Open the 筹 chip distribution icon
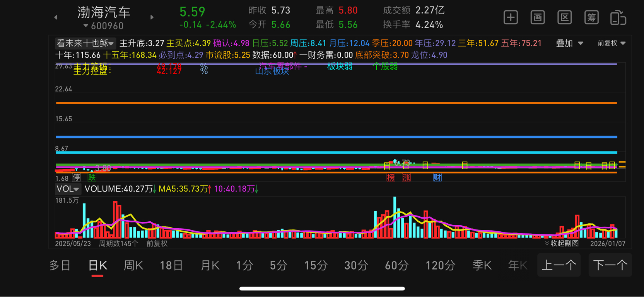Image resolution: width=644 pixels, height=297 pixels. pyautogui.click(x=591, y=17)
